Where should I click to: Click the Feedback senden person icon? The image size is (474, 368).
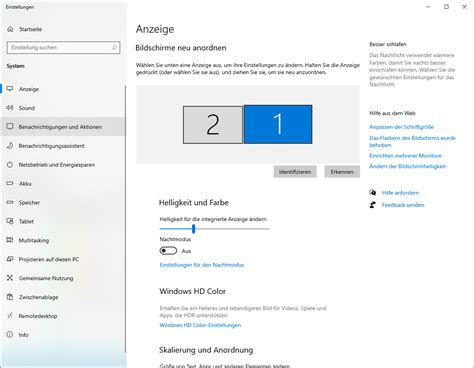373,205
